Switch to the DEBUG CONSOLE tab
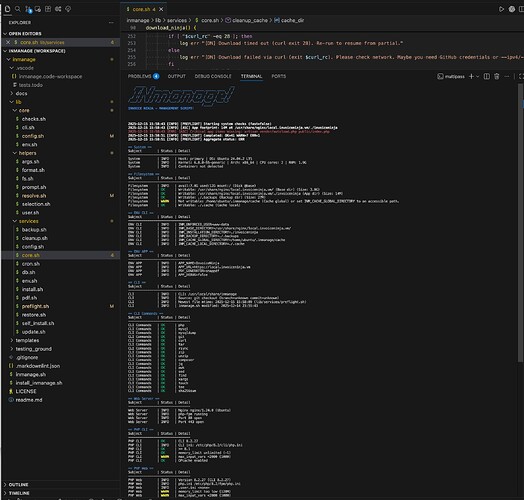Image resolution: width=524 pixels, height=500 pixels. [213, 77]
